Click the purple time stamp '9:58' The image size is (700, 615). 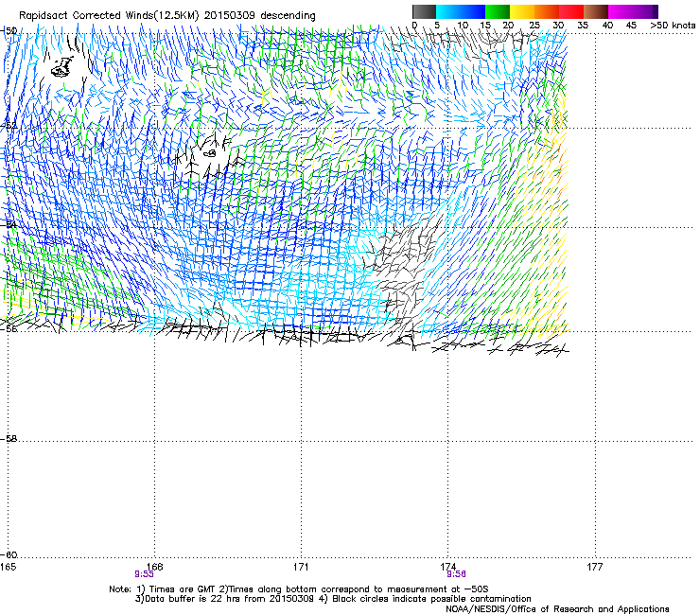456,574
